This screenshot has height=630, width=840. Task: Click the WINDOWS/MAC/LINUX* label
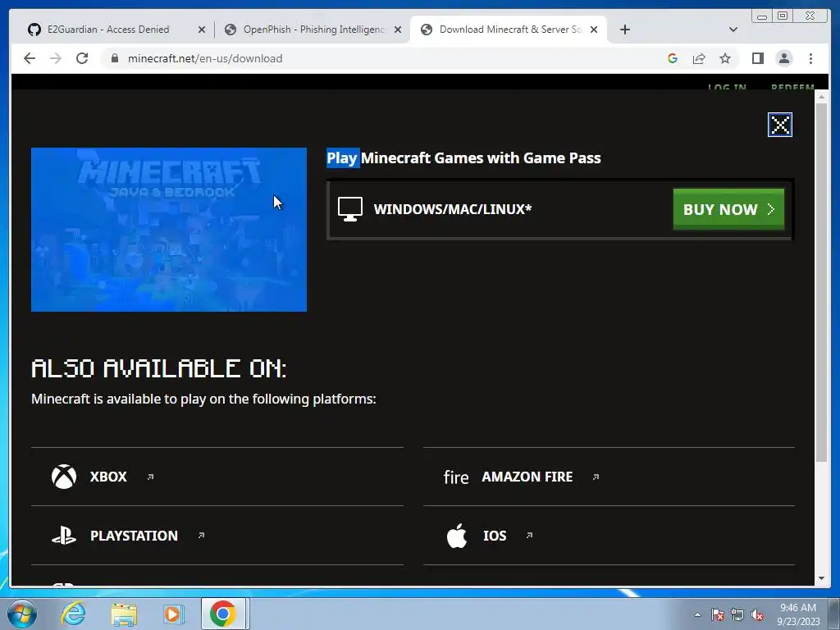(453, 209)
